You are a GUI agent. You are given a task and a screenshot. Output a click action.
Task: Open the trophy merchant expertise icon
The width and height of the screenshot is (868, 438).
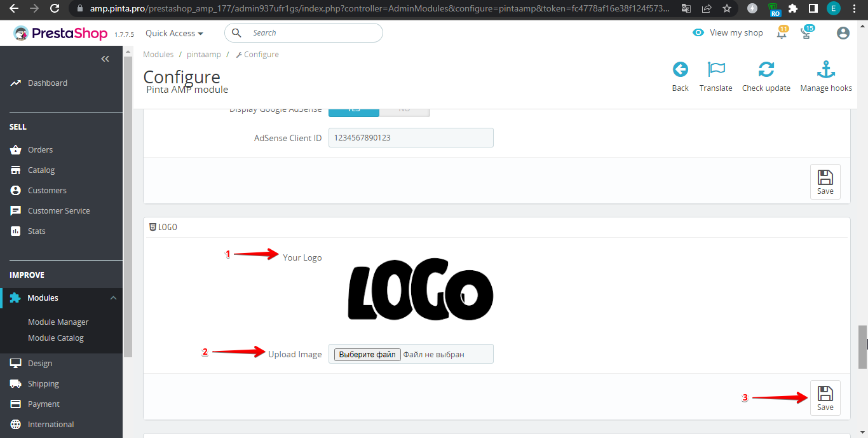(806, 33)
